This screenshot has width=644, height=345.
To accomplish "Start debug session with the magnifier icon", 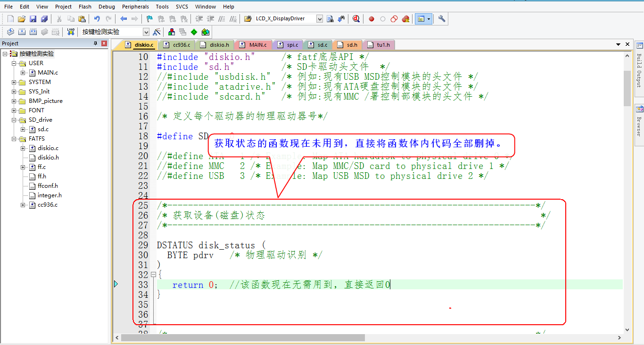I will click(356, 19).
